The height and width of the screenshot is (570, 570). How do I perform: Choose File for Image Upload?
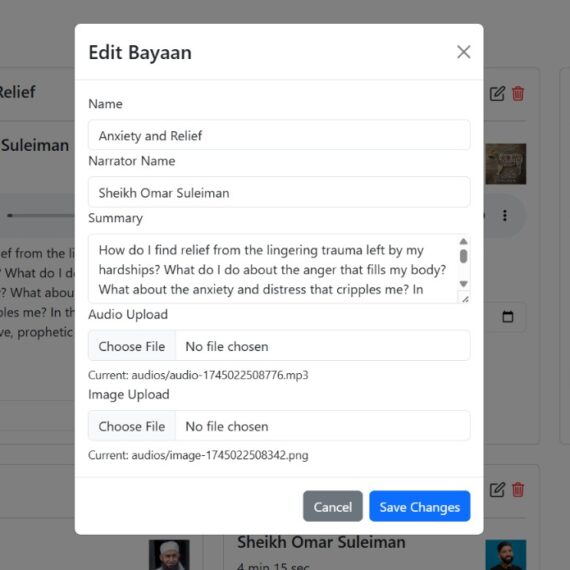pyautogui.click(x=132, y=426)
